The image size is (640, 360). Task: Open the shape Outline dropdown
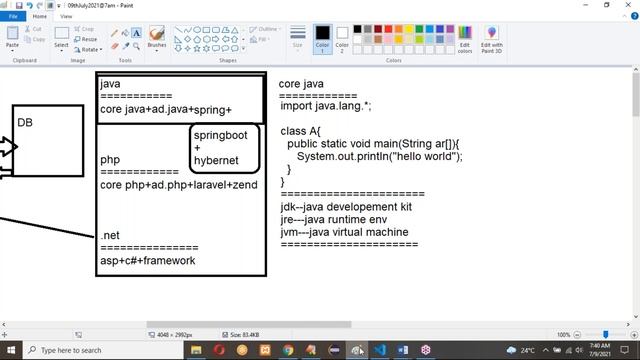pyautogui.click(x=265, y=29)
